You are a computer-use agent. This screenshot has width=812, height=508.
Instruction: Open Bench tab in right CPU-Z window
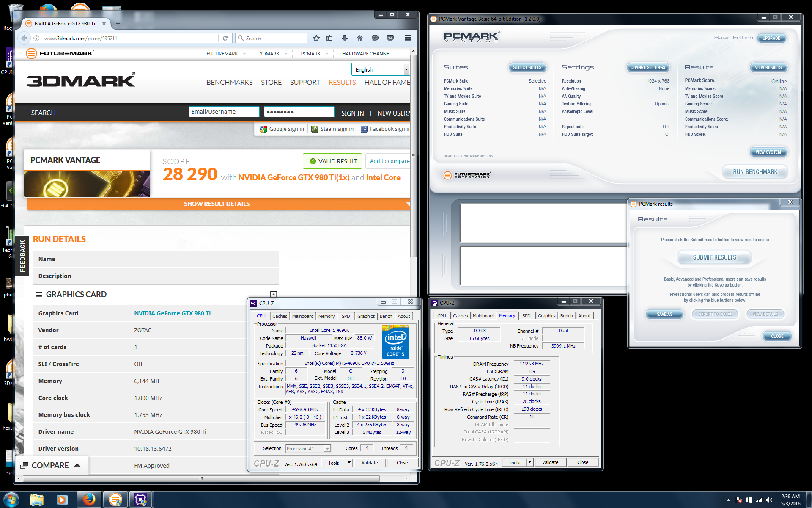click(x=566, y=316)
